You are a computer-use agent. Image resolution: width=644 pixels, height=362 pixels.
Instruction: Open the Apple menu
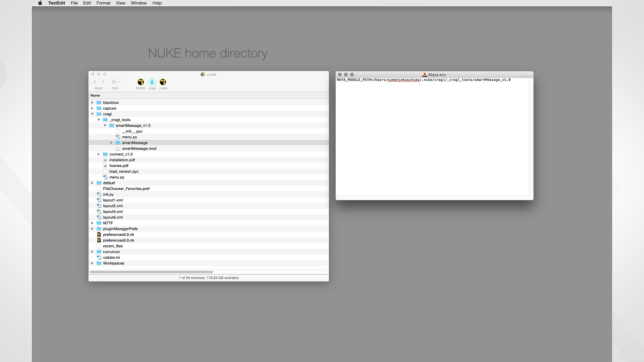[x=40, y=3]
